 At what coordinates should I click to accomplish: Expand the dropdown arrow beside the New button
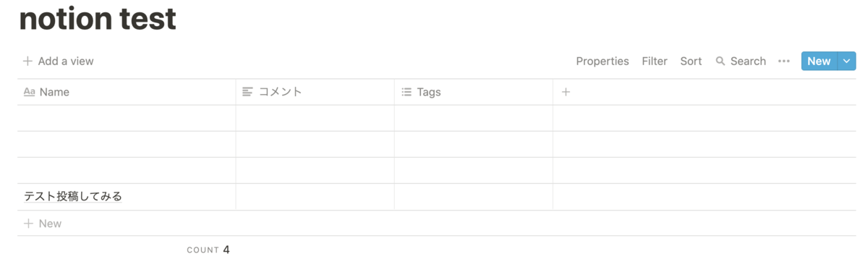pyautogui.click(x=846, y=62)
